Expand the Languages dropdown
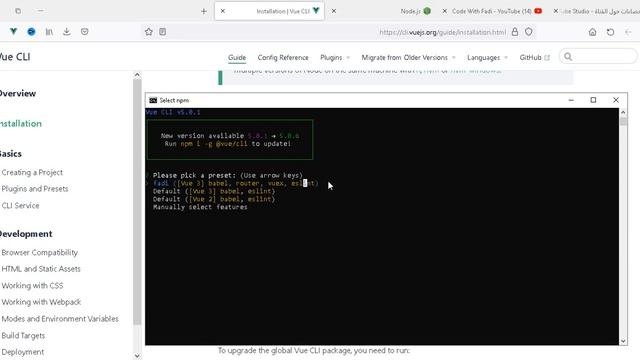Image resolution: width=640 pixels, height=360 pixels. (x=487, y=58)
